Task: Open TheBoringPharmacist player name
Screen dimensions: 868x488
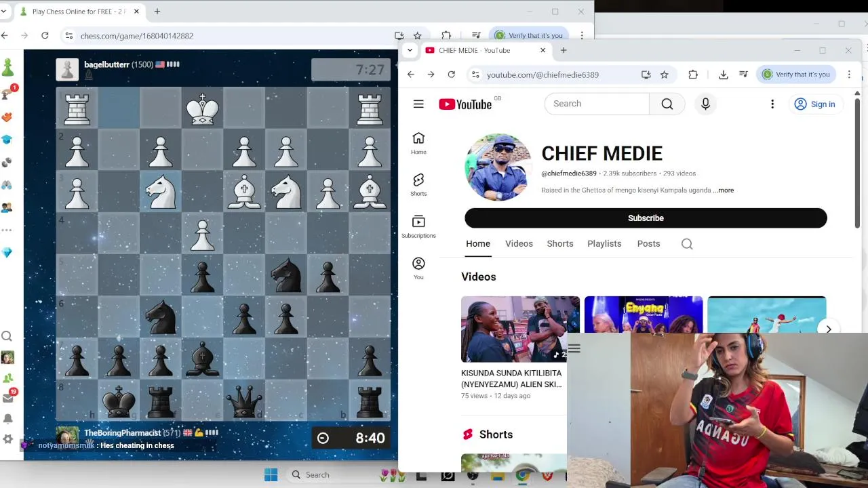Action: pos(123,432)
